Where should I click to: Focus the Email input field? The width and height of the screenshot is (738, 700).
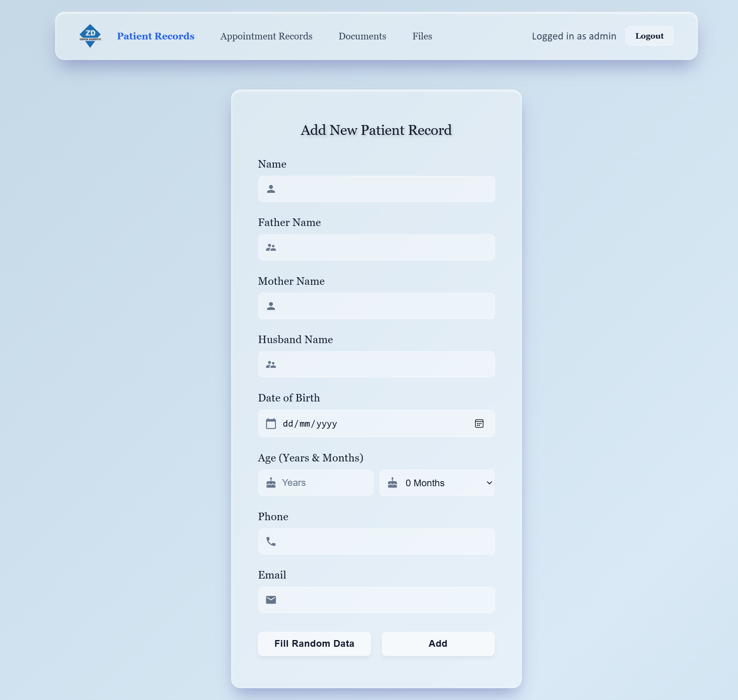(376, 600)
